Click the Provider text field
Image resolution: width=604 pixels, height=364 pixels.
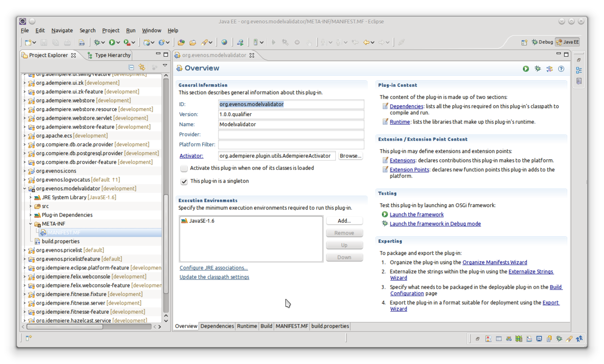(291, 135)
